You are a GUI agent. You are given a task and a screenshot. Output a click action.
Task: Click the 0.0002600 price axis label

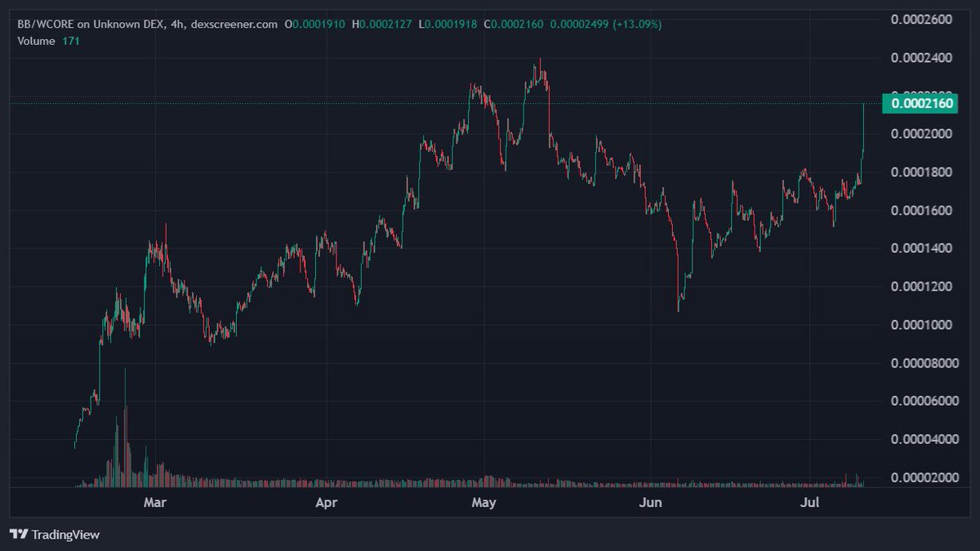click(923, 19)
